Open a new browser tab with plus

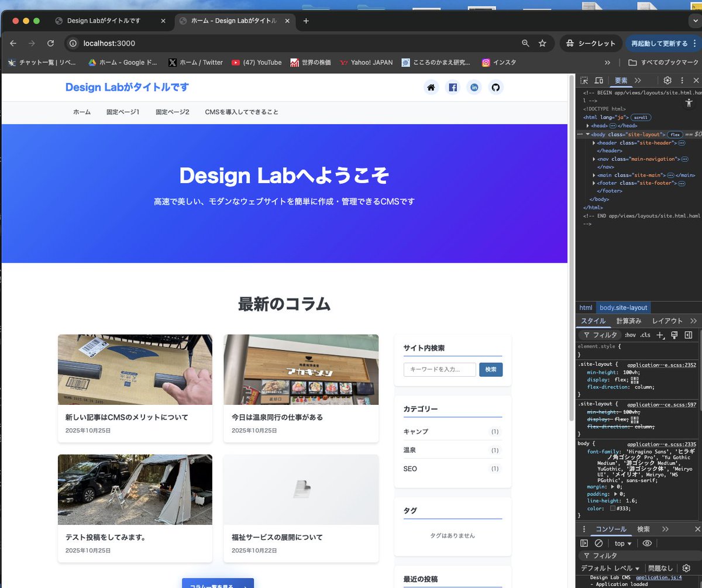(x=305, y=21)
